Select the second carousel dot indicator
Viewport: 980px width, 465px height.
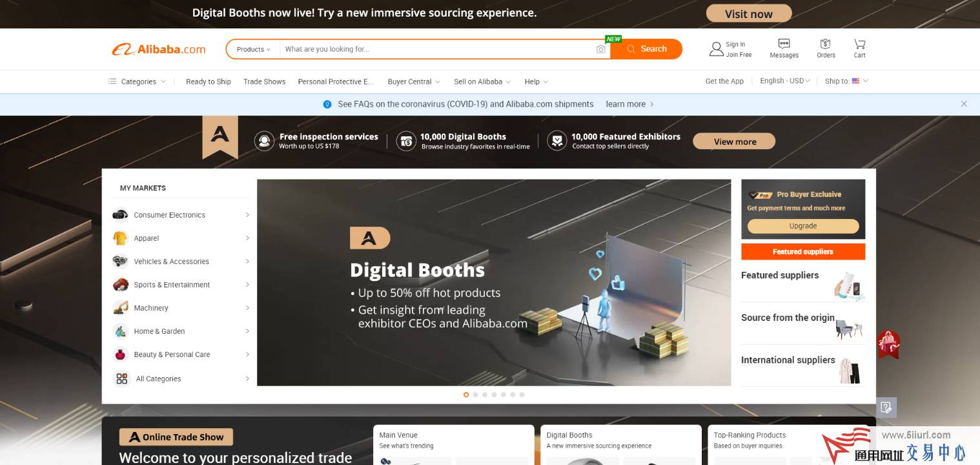476,395
